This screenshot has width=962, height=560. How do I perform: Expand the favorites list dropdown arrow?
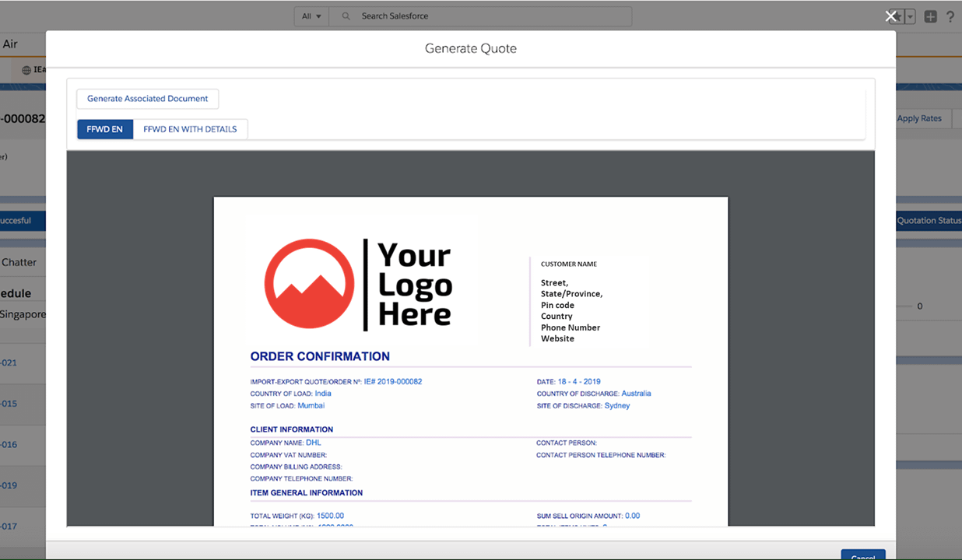tap(910, 16)
